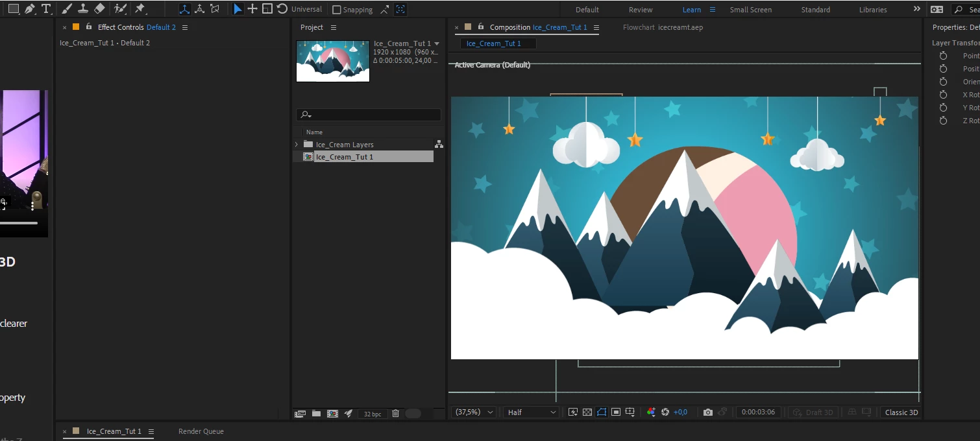Switch to Default workspace

pyautogui.click(x=587, y=10)
